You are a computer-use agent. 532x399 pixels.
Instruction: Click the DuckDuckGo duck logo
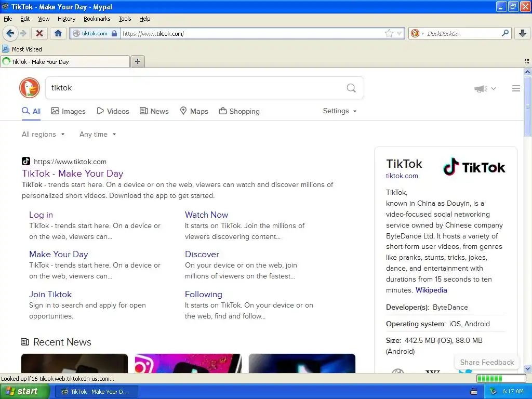pyautogui.click(x=30, y=88)
